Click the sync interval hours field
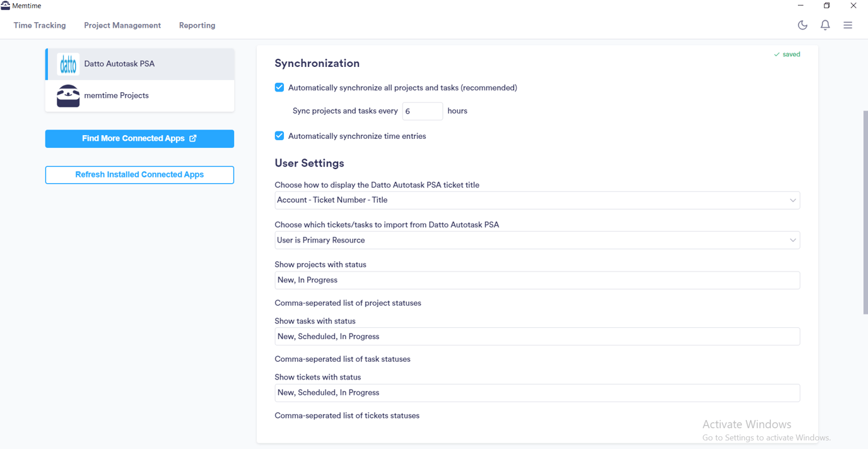This screenshot has width=868, height=449. [x=422, y=111]
